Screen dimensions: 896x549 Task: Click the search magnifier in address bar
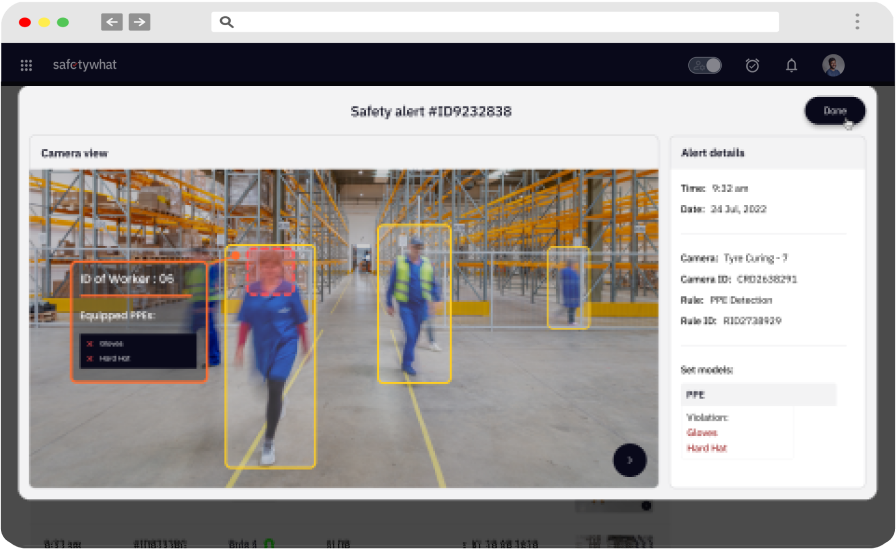pyautogui.click(x=227, y=22)
